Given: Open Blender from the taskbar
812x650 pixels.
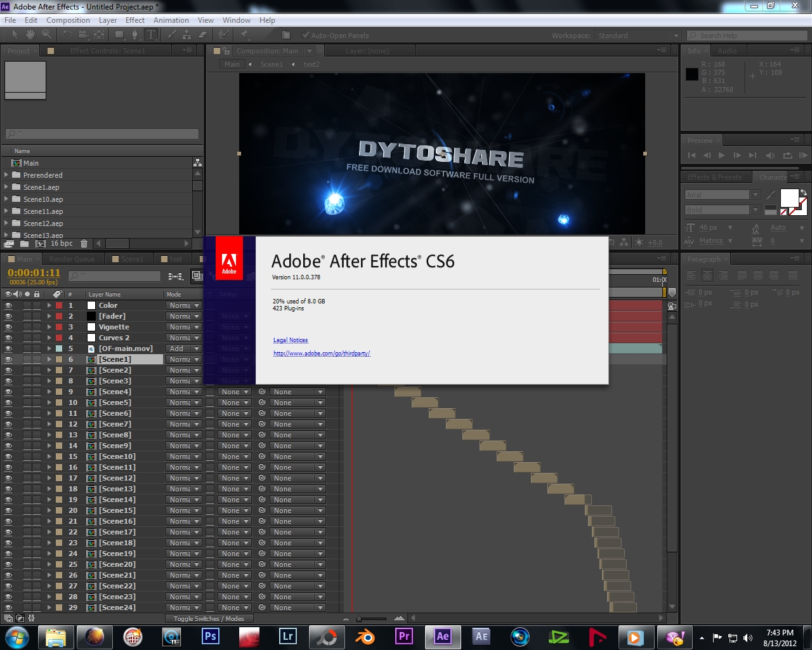Looking at the screenshot, I should point(365,637).
